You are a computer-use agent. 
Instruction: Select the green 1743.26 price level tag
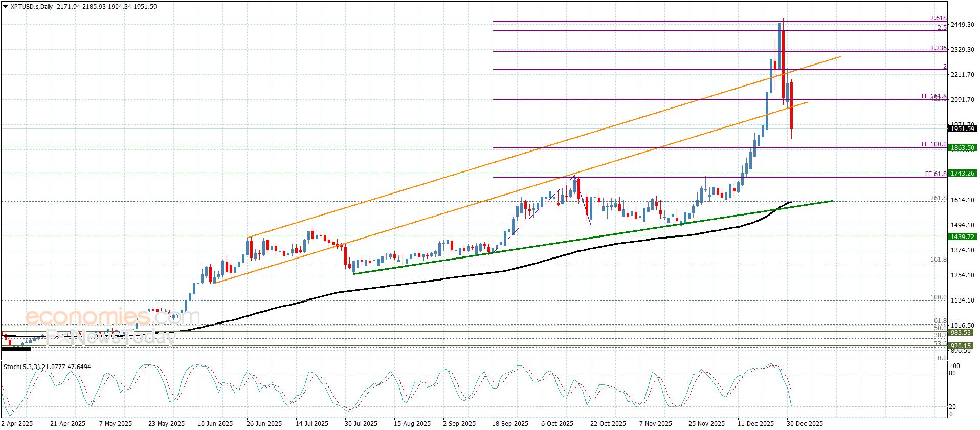962,174
